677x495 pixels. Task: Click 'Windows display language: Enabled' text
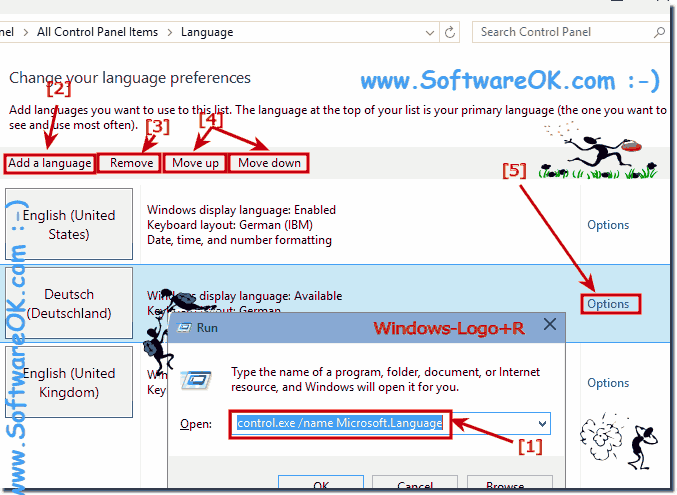(x=241, y=210)
